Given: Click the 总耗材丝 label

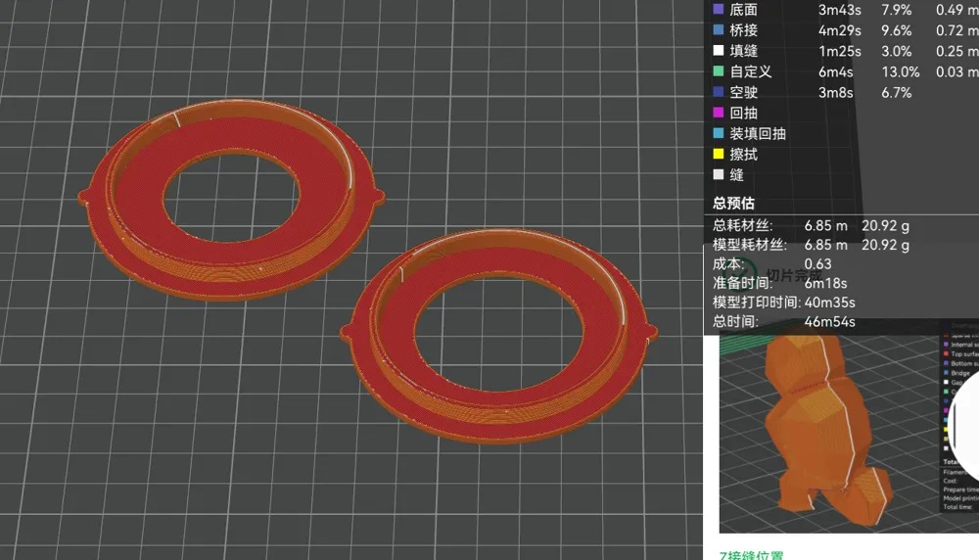Looking at the screenshot, I should [x=743, y=225].
